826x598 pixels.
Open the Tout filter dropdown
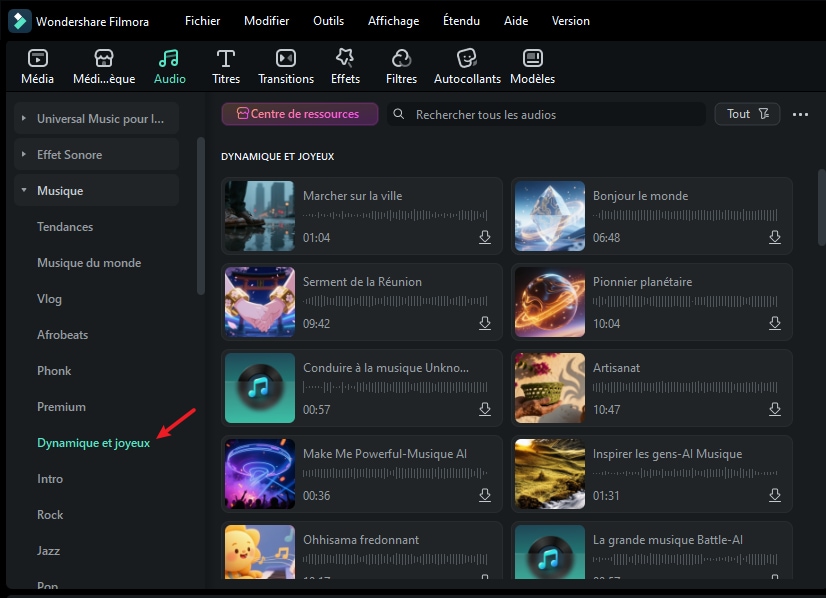tap(747, 114)
